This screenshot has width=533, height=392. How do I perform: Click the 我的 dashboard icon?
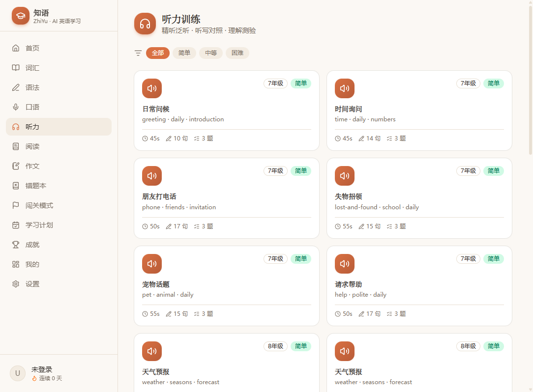(16, 264)
